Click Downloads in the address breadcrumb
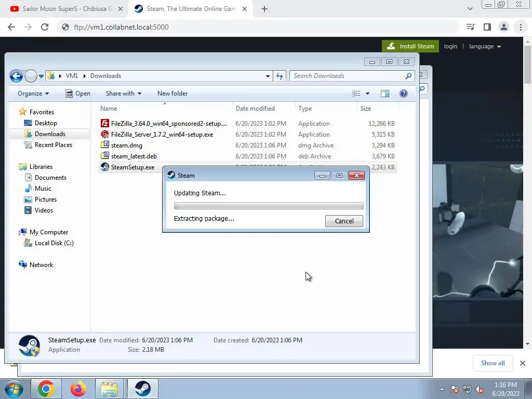The height and width of the screenshot is (399, 532). [105, 76]
